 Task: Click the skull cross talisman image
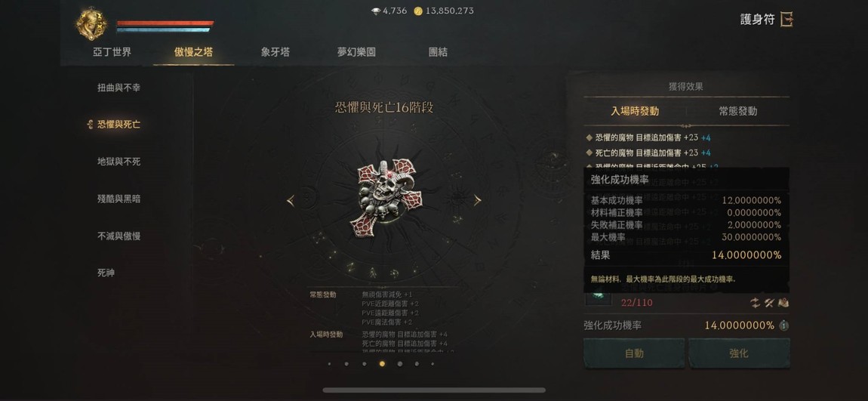pyautogui.click(x=385, y=198)
